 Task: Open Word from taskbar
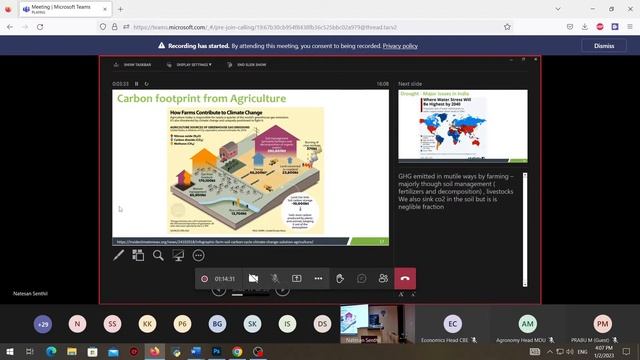pyautogui.click(x=196, y=351)
